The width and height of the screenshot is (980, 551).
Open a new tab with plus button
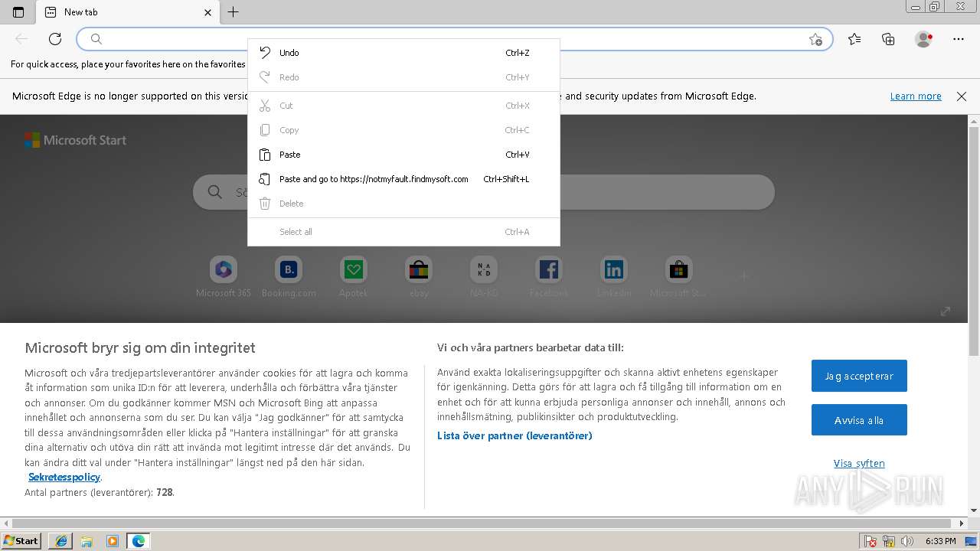[234, 12]
